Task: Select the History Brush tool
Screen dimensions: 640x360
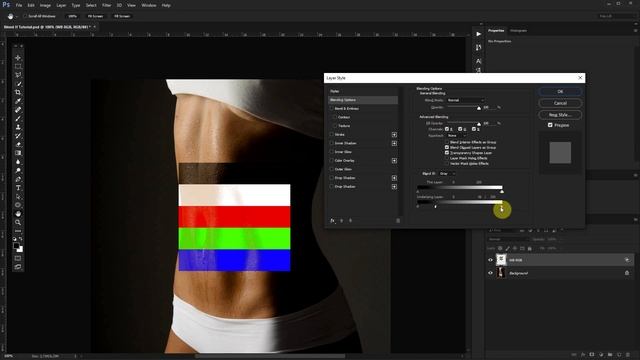Action: (x=18, y=136)
